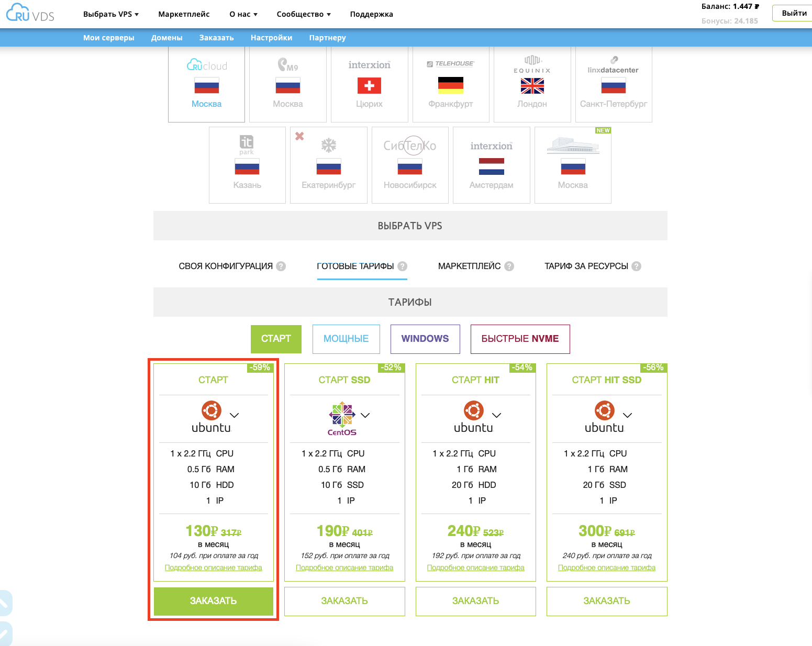Select the WINDOWS tariff group
The width and height of the screenshot is (812, 646).
point(425,339)
